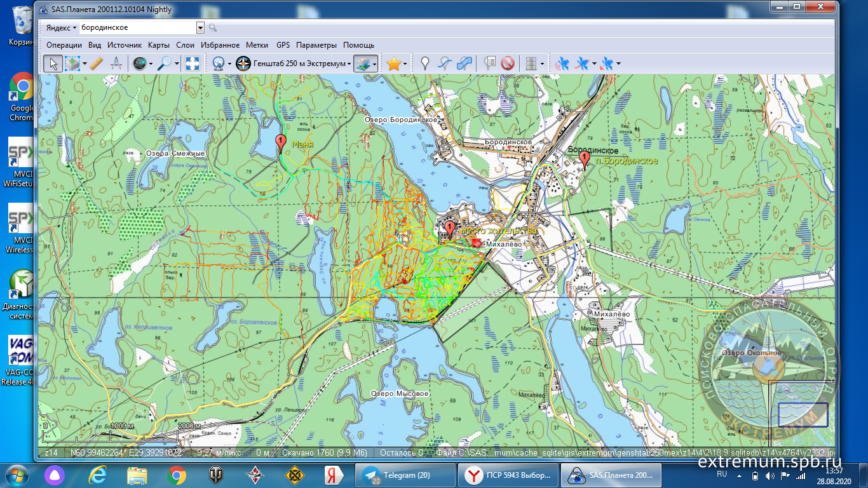868x488 pixels.
Task: Select the arrow pointer tool
Action: pos(53,64)
